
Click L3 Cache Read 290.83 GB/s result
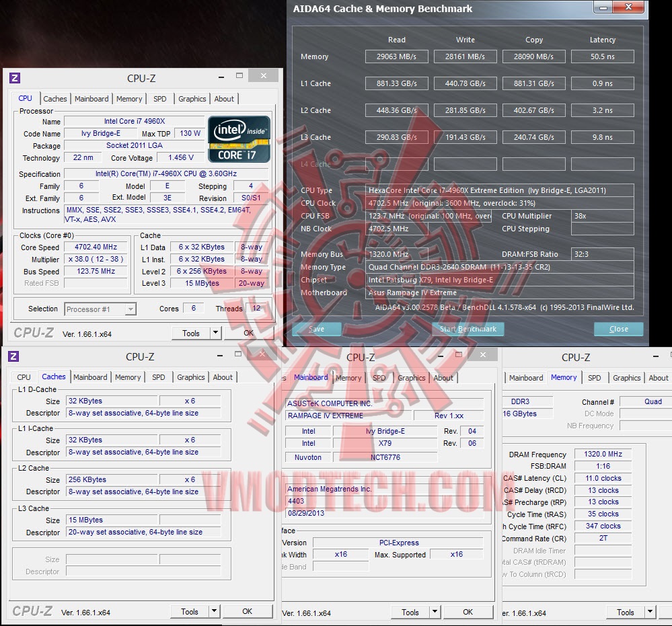(396, 138)
